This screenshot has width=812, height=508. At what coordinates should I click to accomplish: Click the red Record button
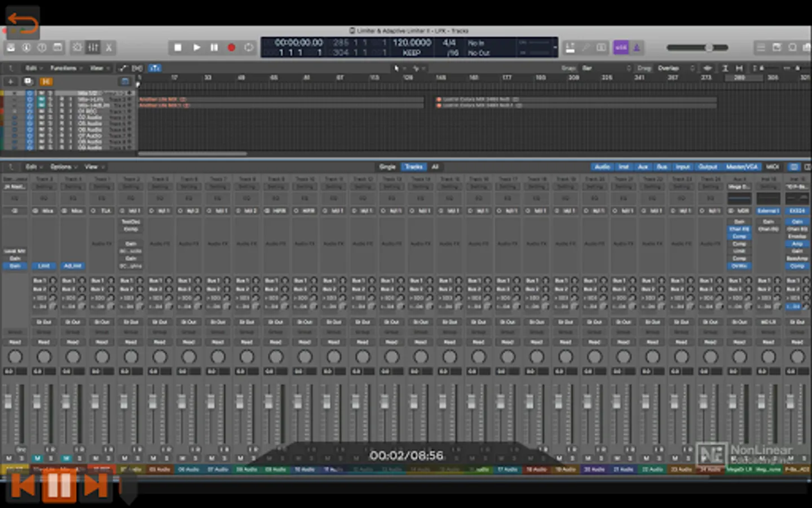pos(231,48)
